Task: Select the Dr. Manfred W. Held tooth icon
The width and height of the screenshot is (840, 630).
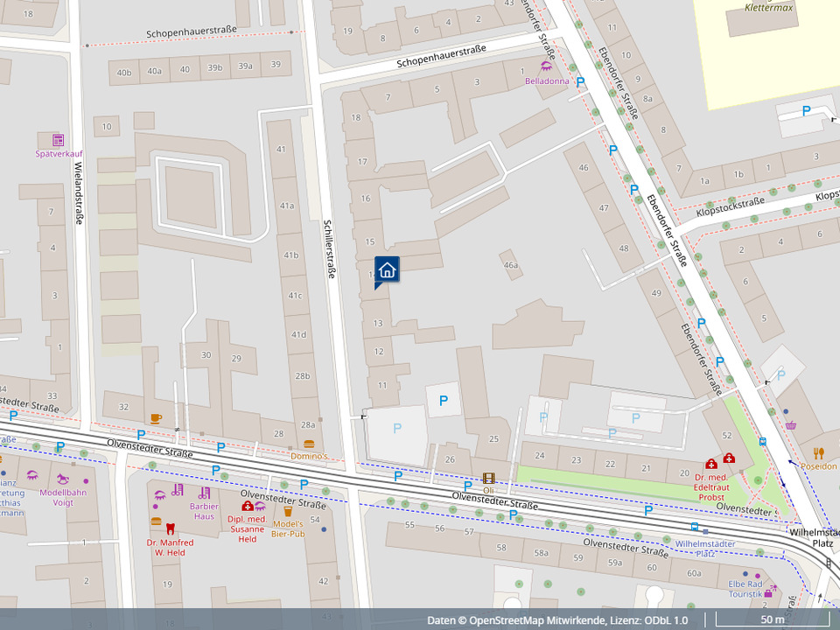Action: (x=170, y=528)
